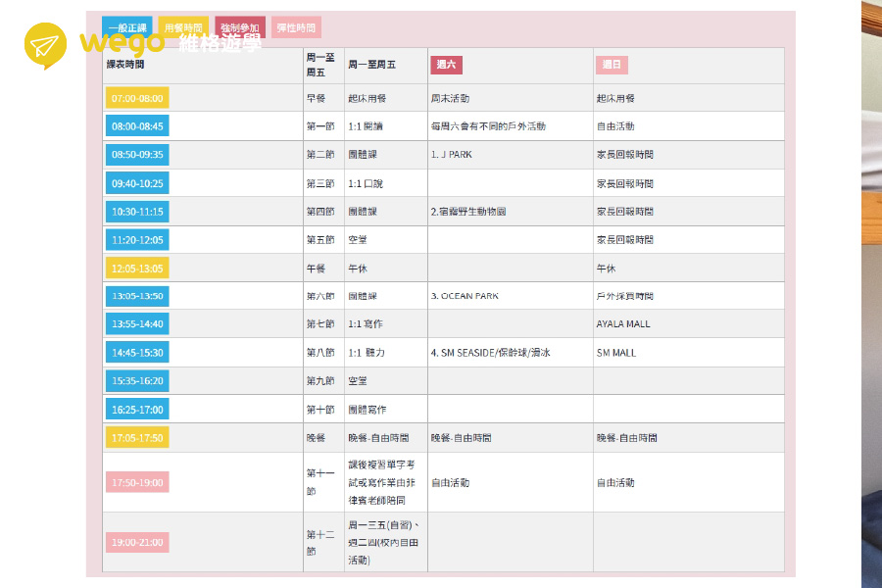This screenshot has width=882, height=588.
Task: Click the AYALA MALL Sunday cell
Action: 622,324
